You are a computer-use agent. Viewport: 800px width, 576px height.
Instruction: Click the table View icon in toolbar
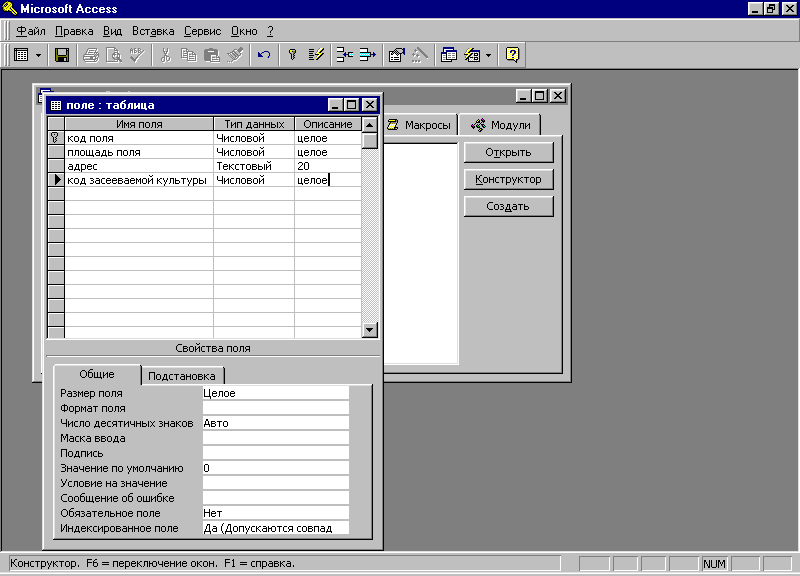21,55
